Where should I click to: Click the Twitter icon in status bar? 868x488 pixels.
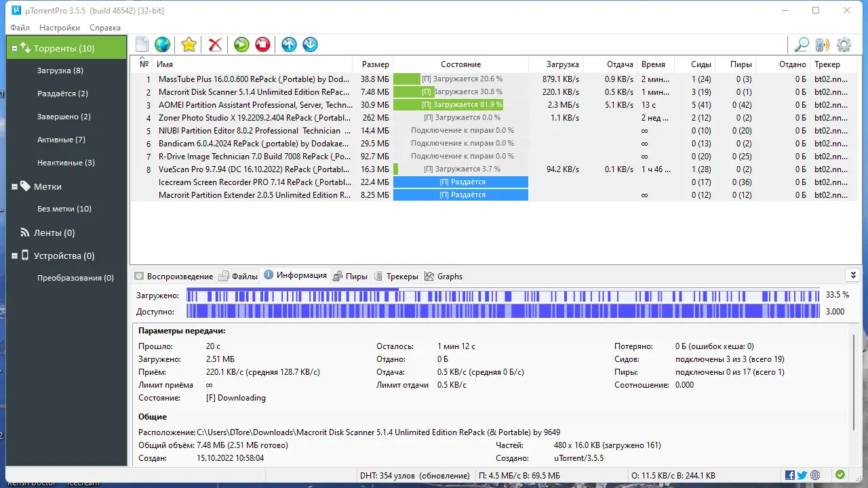[802, 475]
